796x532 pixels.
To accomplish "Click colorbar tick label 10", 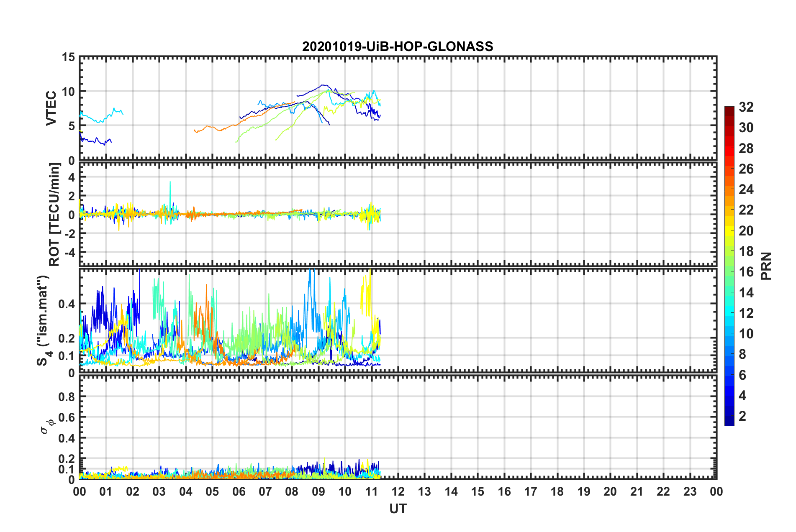I will (x=746, y=334).
